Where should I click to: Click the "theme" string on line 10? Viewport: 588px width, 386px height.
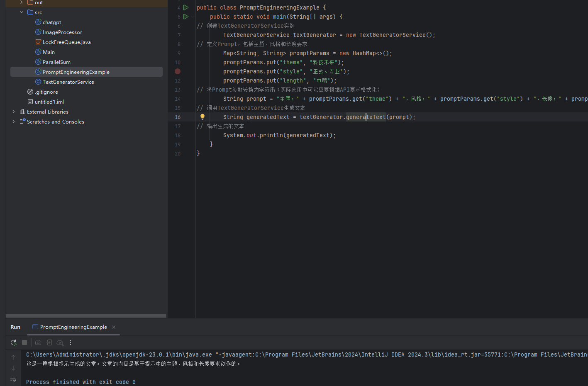click(x=291, y=62)
